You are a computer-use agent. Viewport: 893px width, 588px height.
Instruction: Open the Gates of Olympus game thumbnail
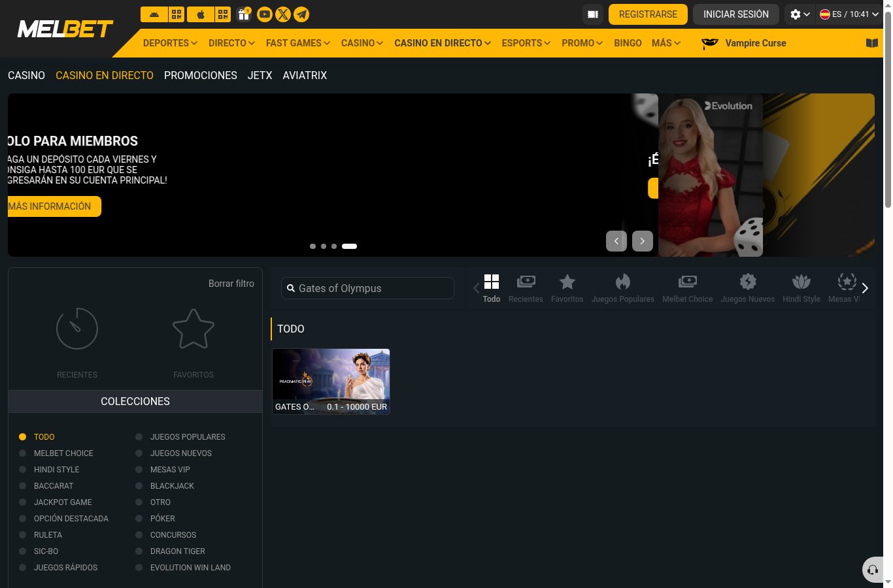(331, 382)
